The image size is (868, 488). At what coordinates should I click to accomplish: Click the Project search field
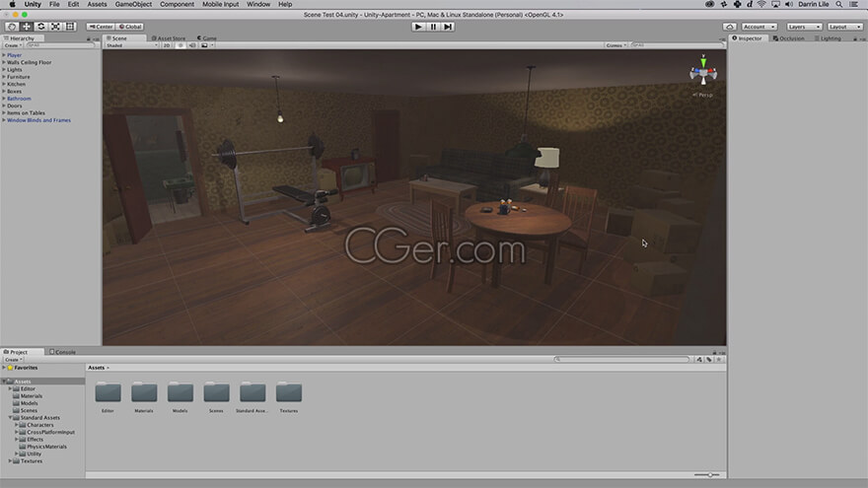point(621,360)
